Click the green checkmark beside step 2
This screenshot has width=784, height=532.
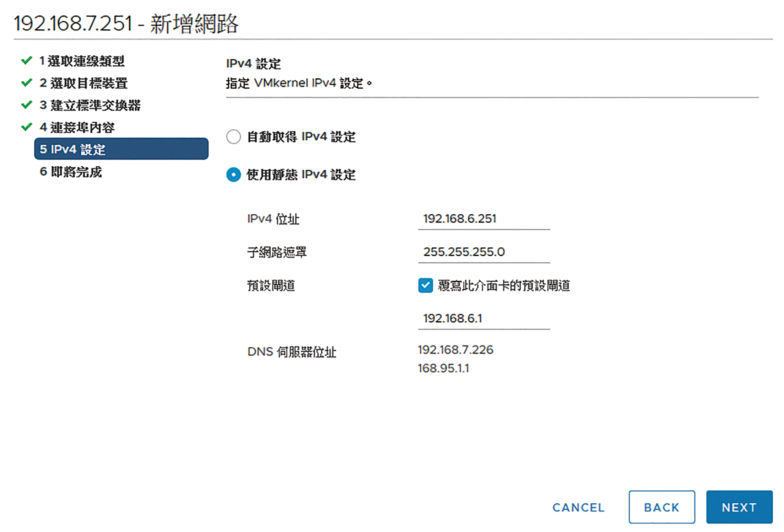(x=27, y=83)
